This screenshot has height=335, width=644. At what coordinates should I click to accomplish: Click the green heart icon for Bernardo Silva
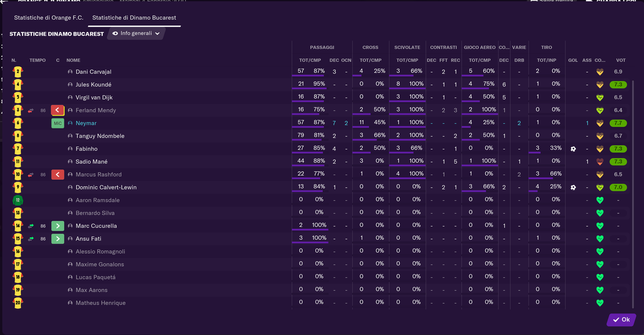pos(600,213)
